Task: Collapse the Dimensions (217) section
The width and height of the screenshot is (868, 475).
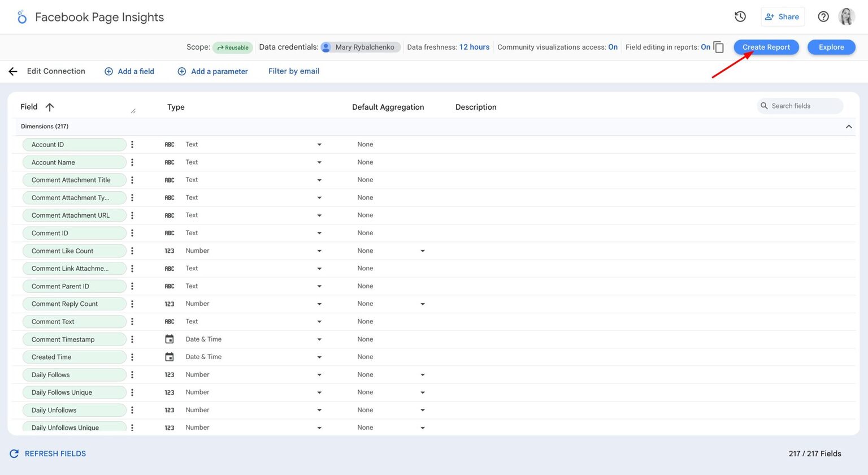Action: 849,127
